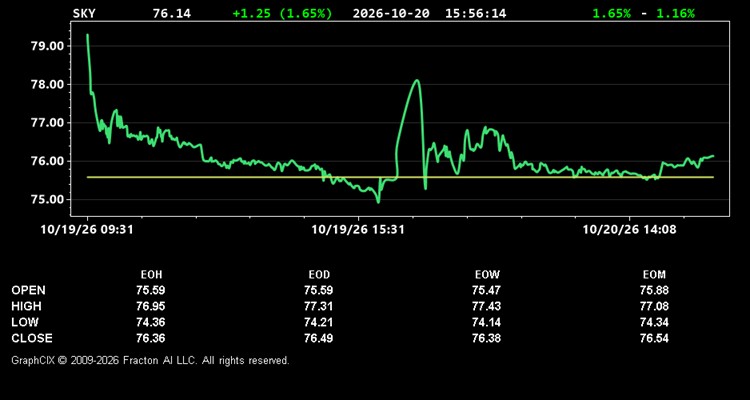Click the GraphCIX copyright notice
This screenshot has height=400, width=750.
(150, 360)
